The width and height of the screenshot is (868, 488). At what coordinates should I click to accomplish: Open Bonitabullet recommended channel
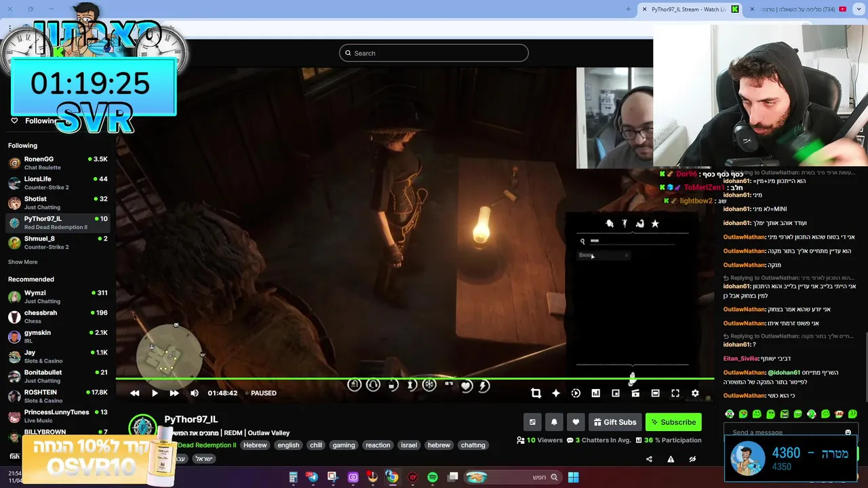click(x=58, y=376)
